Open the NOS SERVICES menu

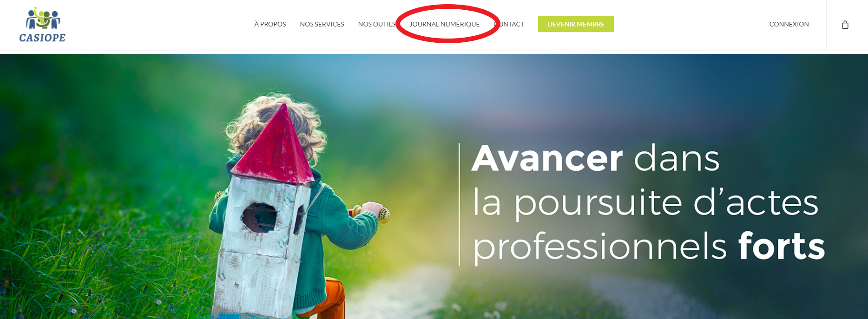coord(322,24)
